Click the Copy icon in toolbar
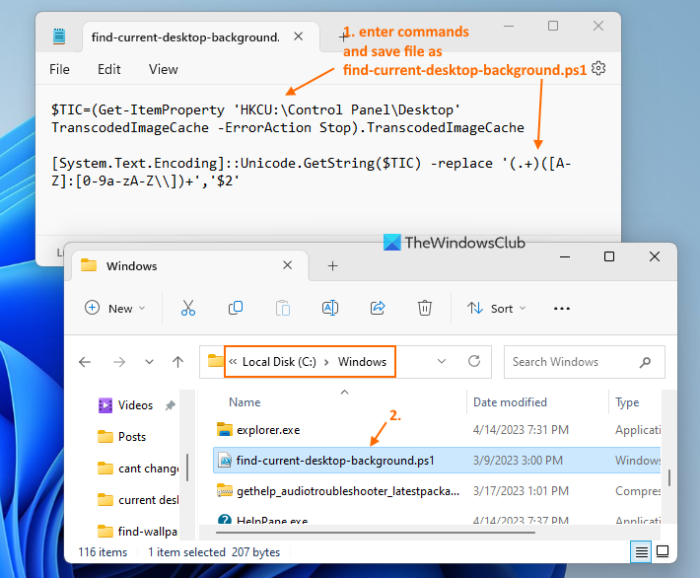 (x=236, y=308)
